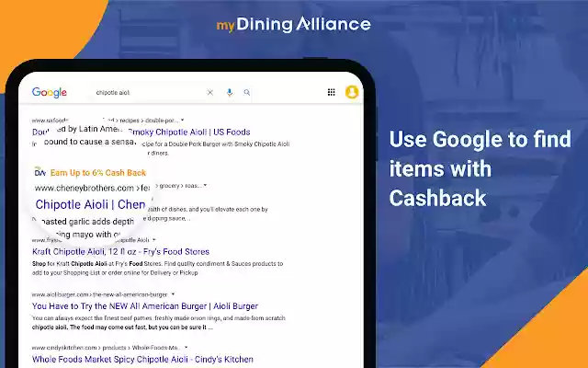Click the myDiningAlliance logo at the top

tap(294, 25)
